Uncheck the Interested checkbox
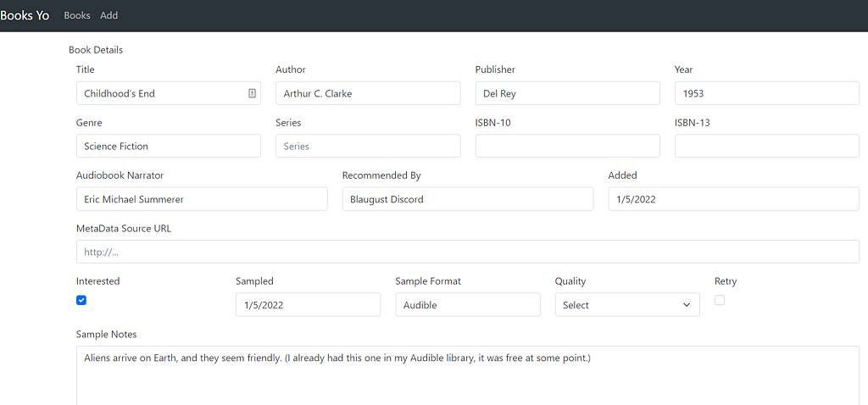Viewport: 868px width, 405px height. point(81,300)
